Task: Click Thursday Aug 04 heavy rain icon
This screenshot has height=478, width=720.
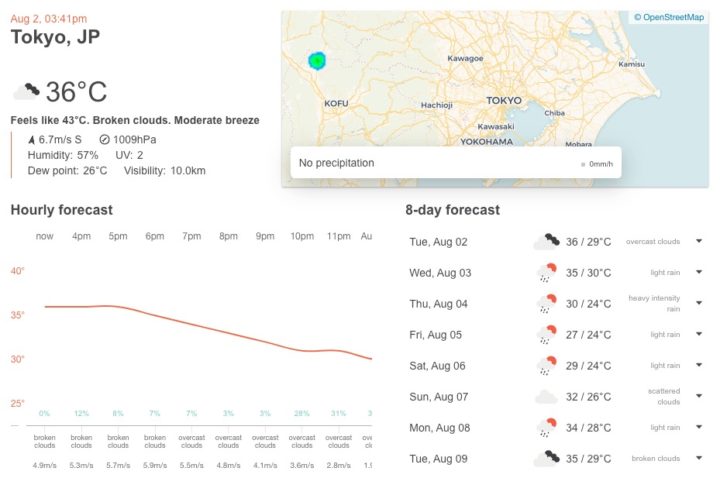Action: tap(546, 304)
